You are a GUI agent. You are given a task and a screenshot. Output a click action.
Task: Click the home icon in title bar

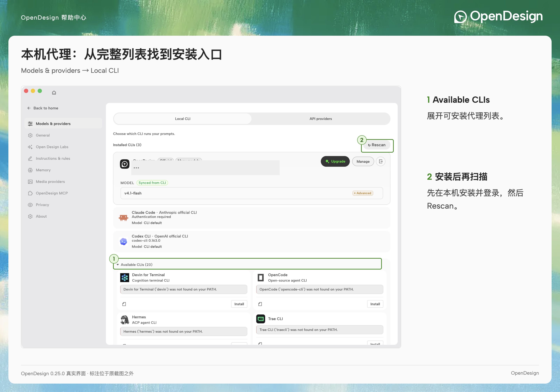[54, 92]
